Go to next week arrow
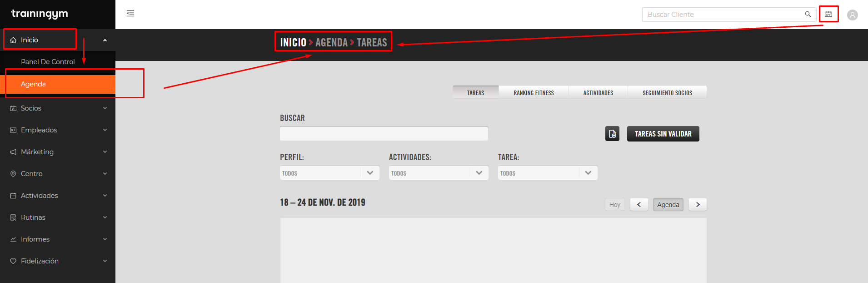Image resolution: width=868 pixels, height=283 pixels. click(698, 205)
